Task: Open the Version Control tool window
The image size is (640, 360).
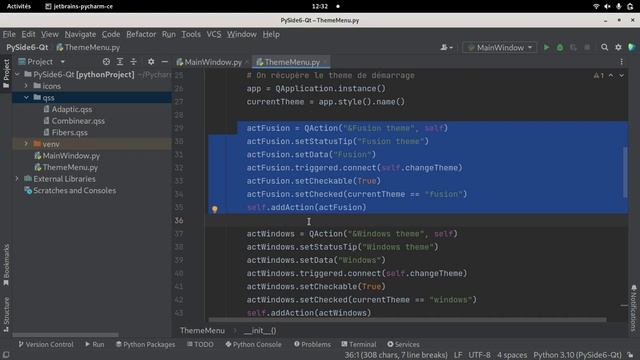Action: pos(46,344)
